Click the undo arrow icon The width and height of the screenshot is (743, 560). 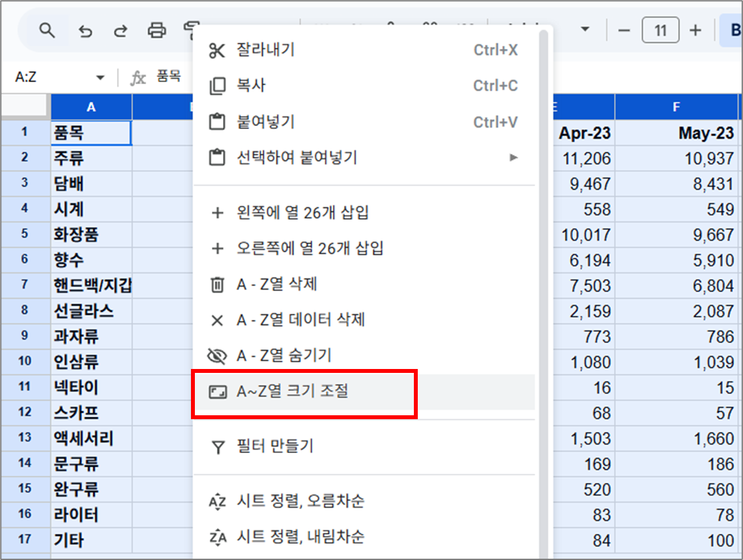coord(85,31)
